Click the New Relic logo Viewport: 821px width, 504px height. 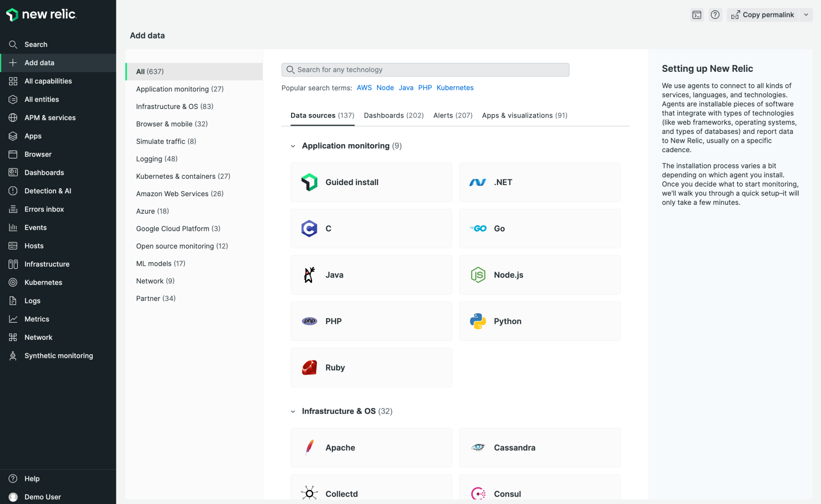click(41, 14)
